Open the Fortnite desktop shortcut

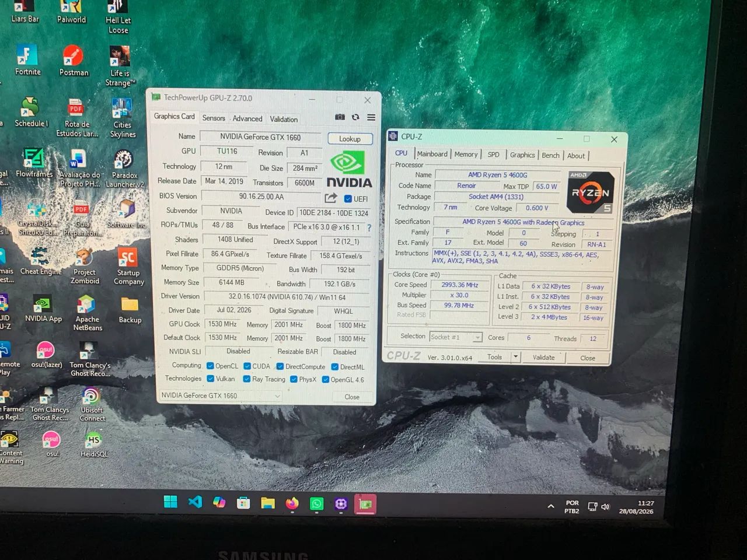27,60
